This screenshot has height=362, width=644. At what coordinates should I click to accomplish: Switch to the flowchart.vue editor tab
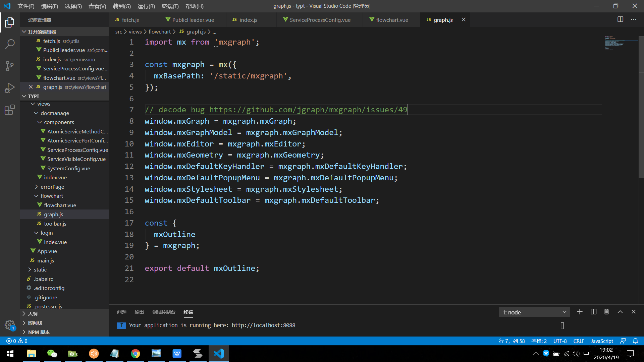coord(392,20)
